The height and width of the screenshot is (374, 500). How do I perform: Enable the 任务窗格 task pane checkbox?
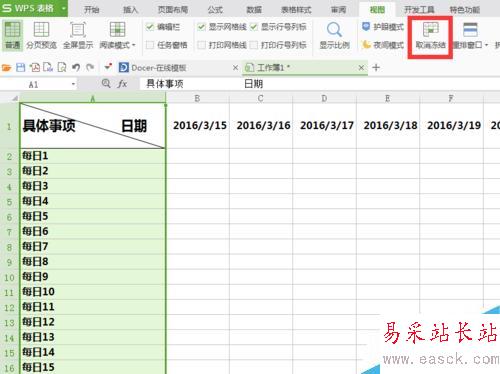pos(150,45)
